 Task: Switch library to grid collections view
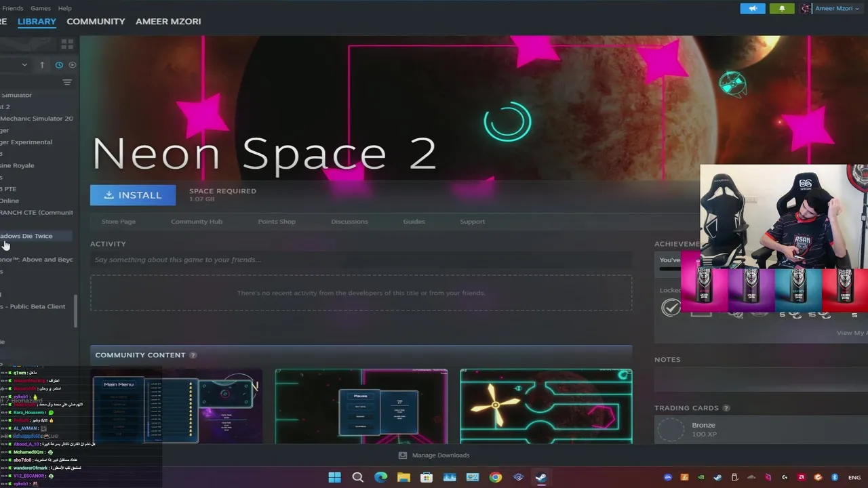pyautogui.click(x=67, y=44)
